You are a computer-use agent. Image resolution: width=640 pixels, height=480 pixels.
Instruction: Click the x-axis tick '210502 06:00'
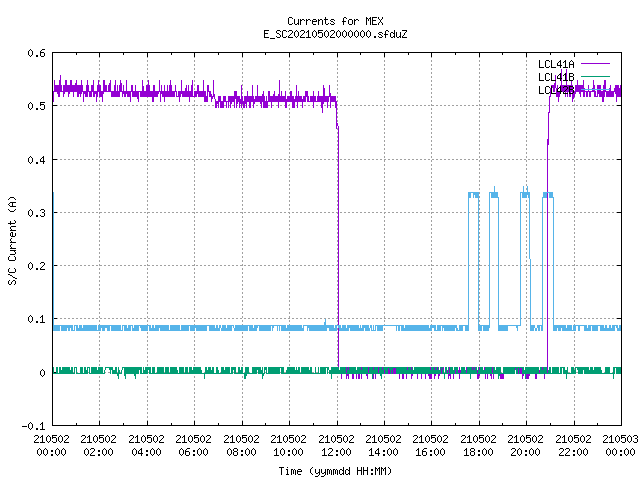[x=193, y=445]
